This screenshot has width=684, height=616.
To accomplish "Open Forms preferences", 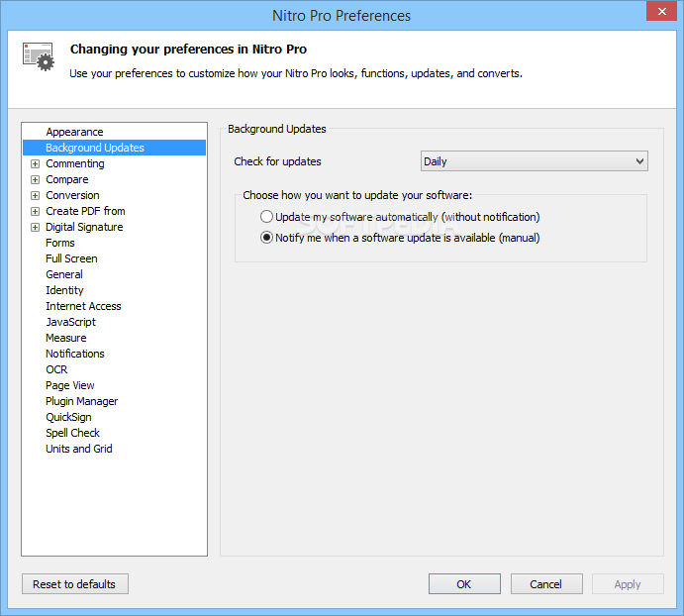I will [x=60, y=243].
